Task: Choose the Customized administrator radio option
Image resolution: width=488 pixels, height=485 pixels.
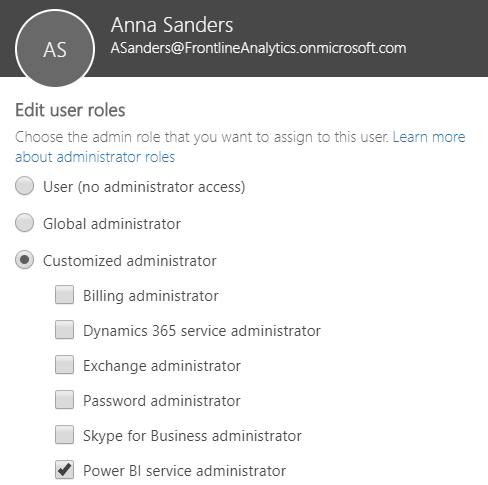Action: [24, 260]
